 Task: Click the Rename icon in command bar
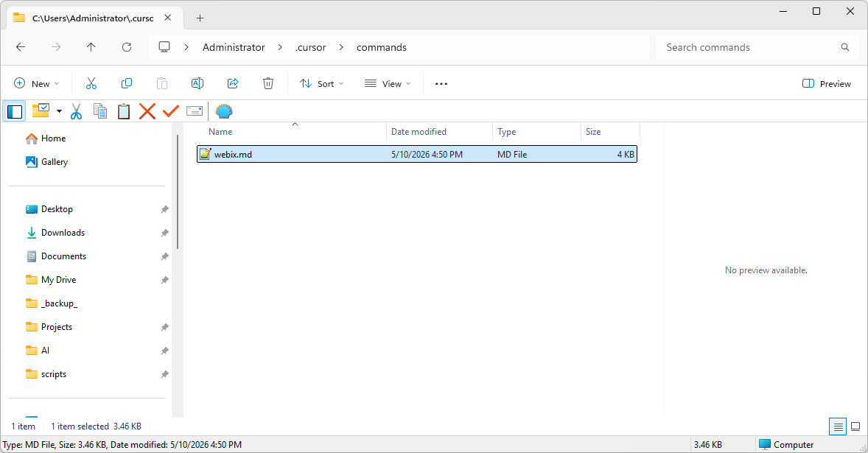(197, 83)
